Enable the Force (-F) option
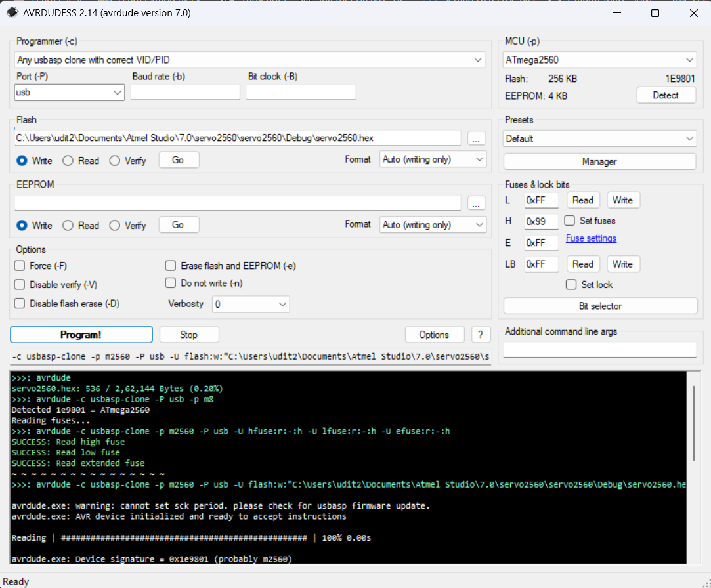711x588 pixels. pos(19,265)
